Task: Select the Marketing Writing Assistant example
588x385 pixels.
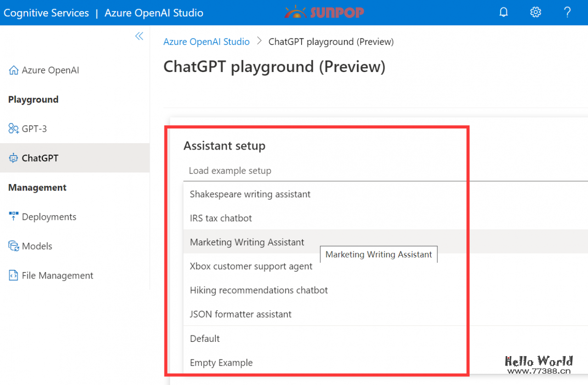Action: pos(247,242)
